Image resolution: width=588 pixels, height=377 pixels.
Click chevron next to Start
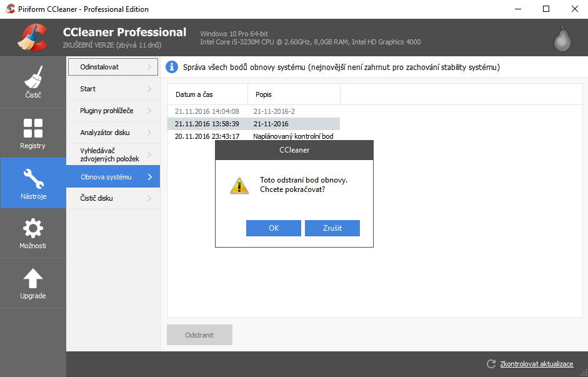pyautogui.click(x=149, y=89)
